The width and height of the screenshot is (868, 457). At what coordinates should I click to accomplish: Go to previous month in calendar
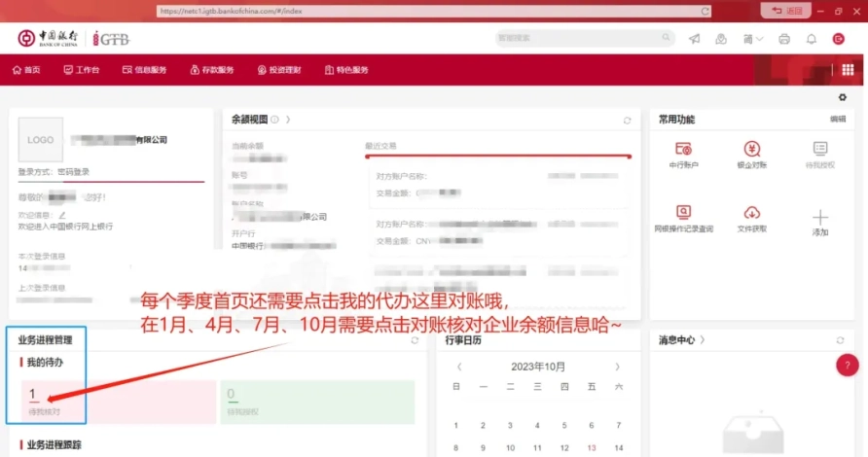[x=459, y=367]
